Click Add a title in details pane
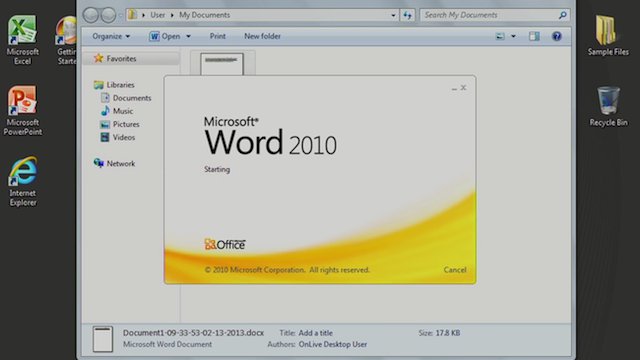Image resolution: width=640 pixels, height=360 pixels. coord(316,333)
